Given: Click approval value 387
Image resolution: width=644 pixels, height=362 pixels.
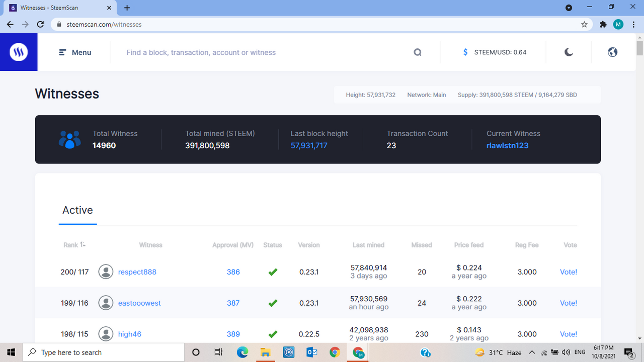Looking at the screenshot, I should pyautogui.click(x=233, y=303).
